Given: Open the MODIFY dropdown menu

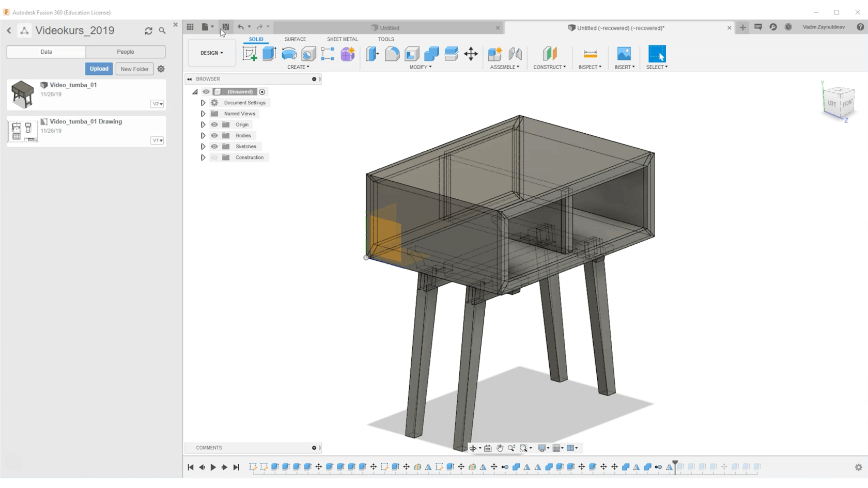Looking at the screenshot, I should coord(421,67).
